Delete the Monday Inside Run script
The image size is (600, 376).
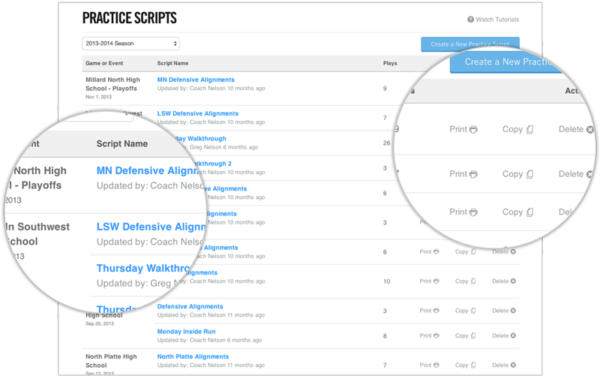504,335
